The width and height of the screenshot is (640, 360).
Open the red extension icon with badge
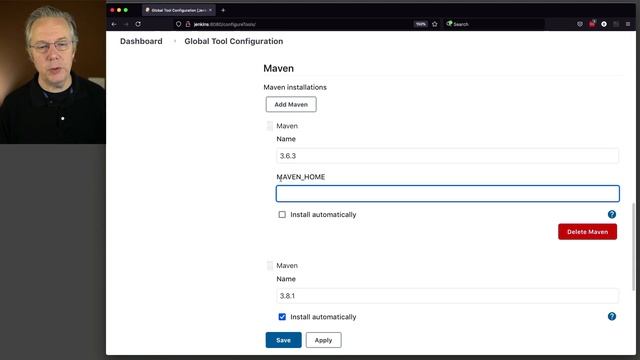[592, 24]
